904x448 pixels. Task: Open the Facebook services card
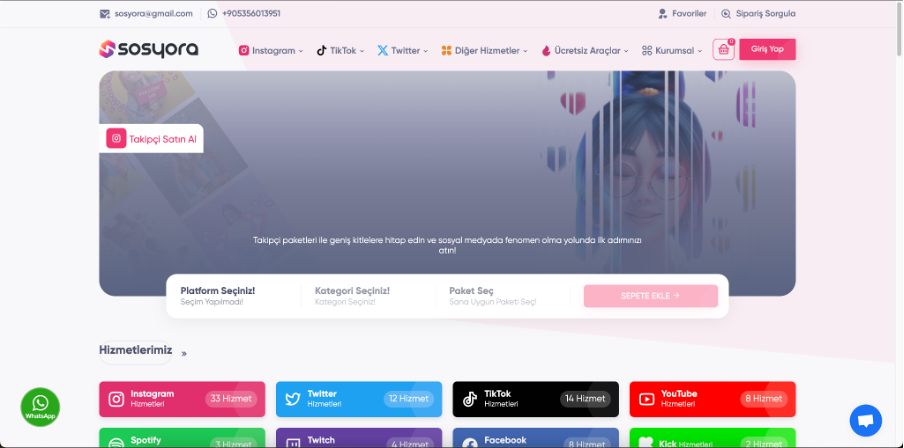536,438
